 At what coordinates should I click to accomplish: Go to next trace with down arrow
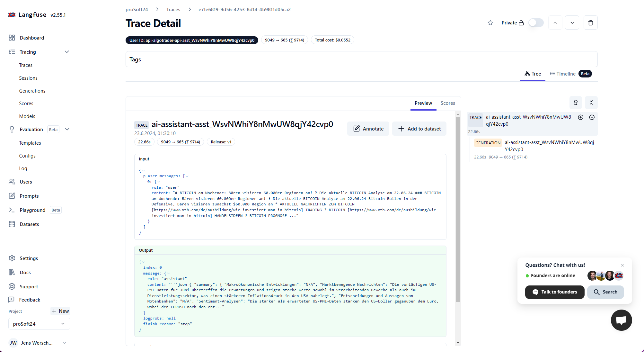pyautogui.click(x=572, y=23)
